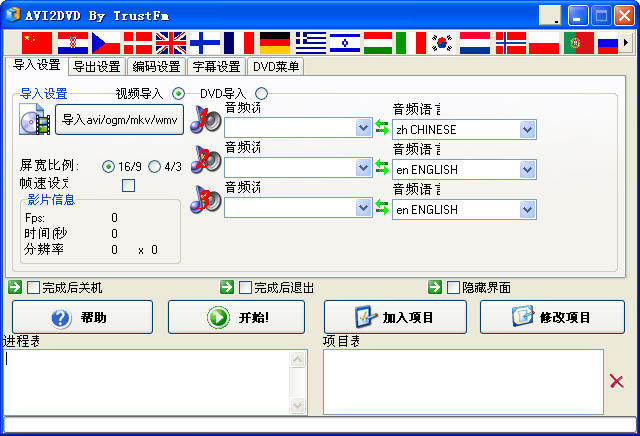Select the Italy flag language

411,43
